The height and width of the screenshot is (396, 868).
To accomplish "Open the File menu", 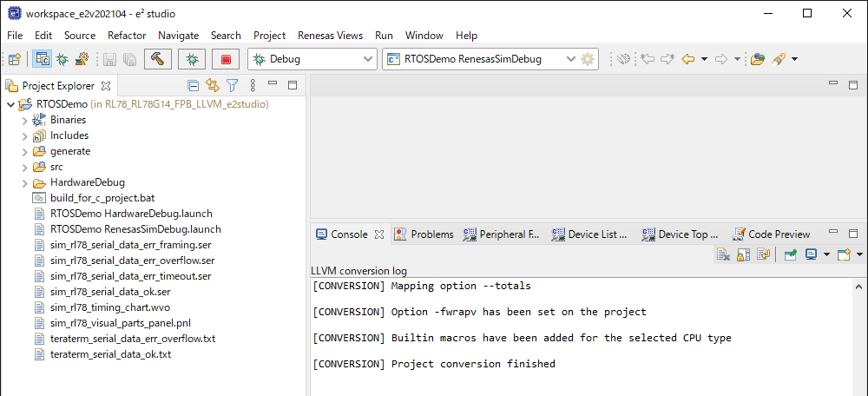I will (15, 36).
